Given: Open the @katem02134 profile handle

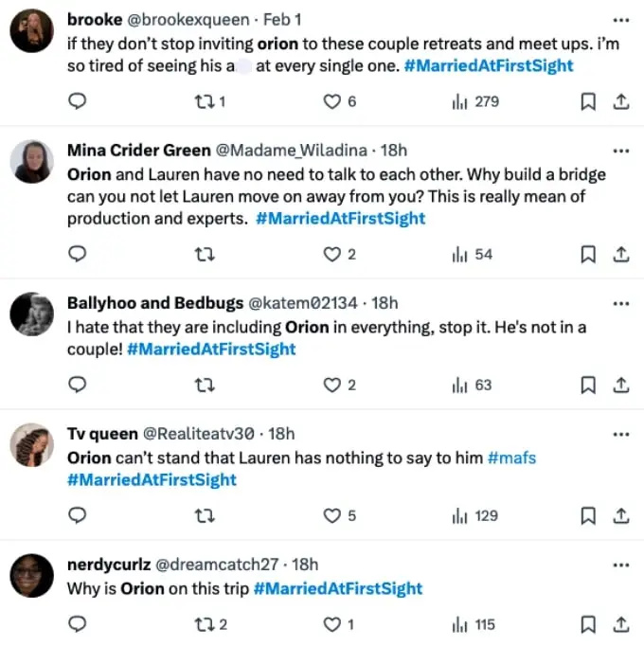Looking at the screenshot, I should 303,303.
